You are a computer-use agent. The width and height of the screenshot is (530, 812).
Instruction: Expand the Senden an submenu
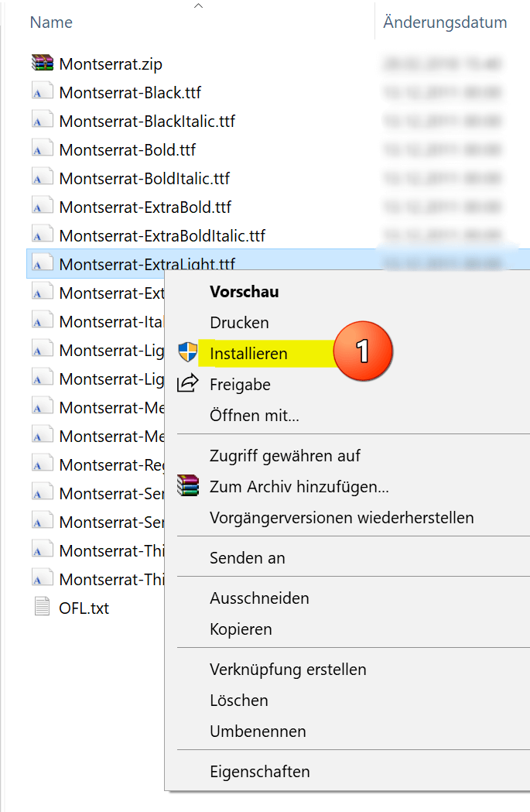[247, 558]
